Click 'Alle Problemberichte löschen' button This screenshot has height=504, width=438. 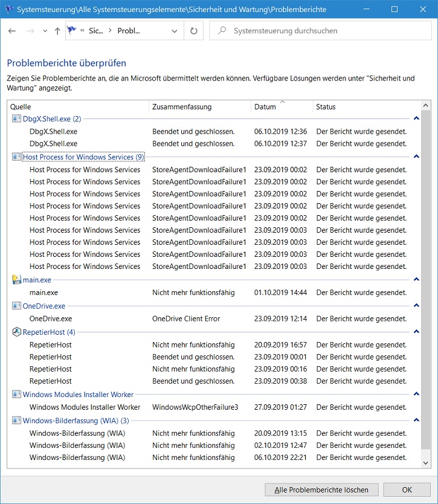coord(321,489)
